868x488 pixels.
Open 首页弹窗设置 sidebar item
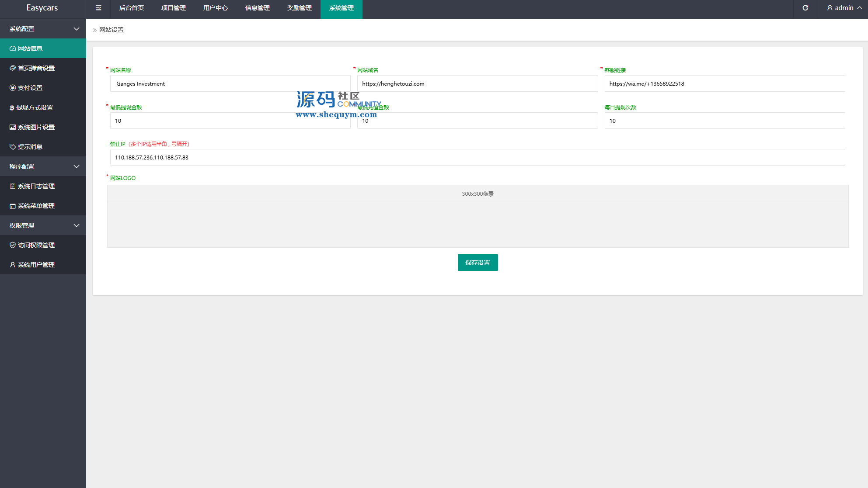pyautogui.click(x=36, y=68)
